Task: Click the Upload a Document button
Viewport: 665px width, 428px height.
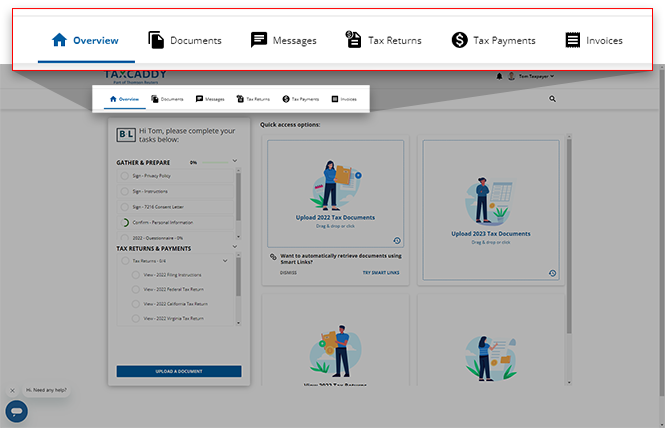Action: click(179, 371)
